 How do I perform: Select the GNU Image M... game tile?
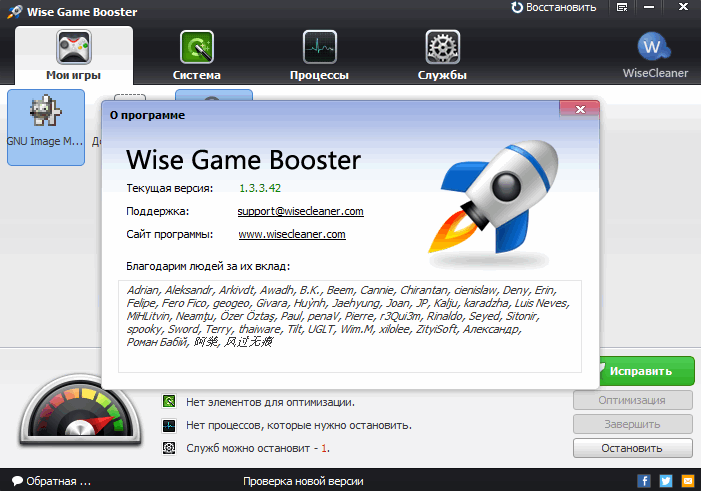pyautogui.click(x=46, y=127)
